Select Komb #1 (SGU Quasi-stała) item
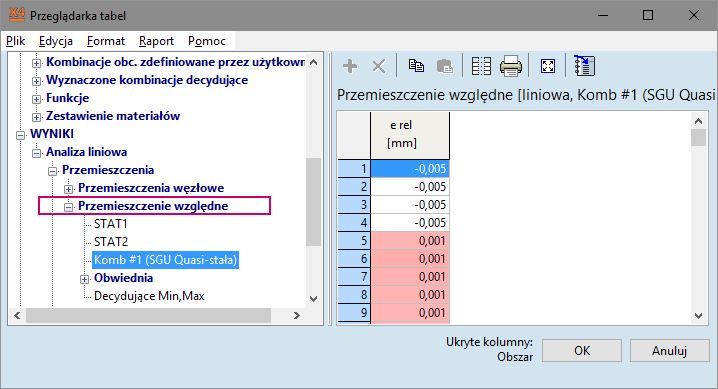Viewport: 718px width, 389px height. point(165,260)
